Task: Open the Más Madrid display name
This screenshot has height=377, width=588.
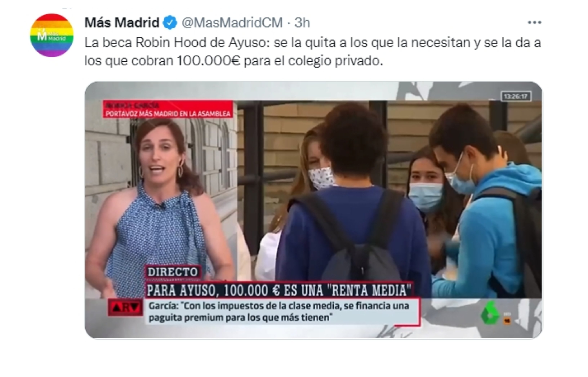Action: (x=122, y=23)
